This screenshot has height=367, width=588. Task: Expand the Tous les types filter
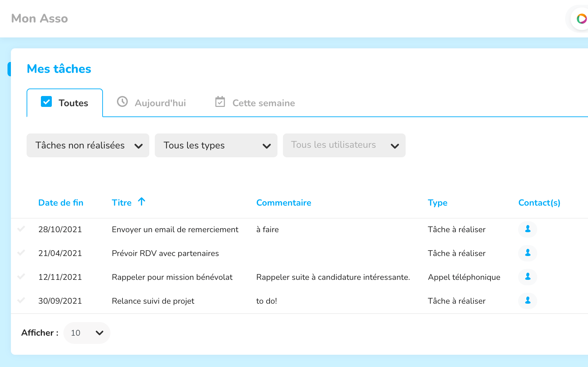pyautogui.click(x=216, y=145)
